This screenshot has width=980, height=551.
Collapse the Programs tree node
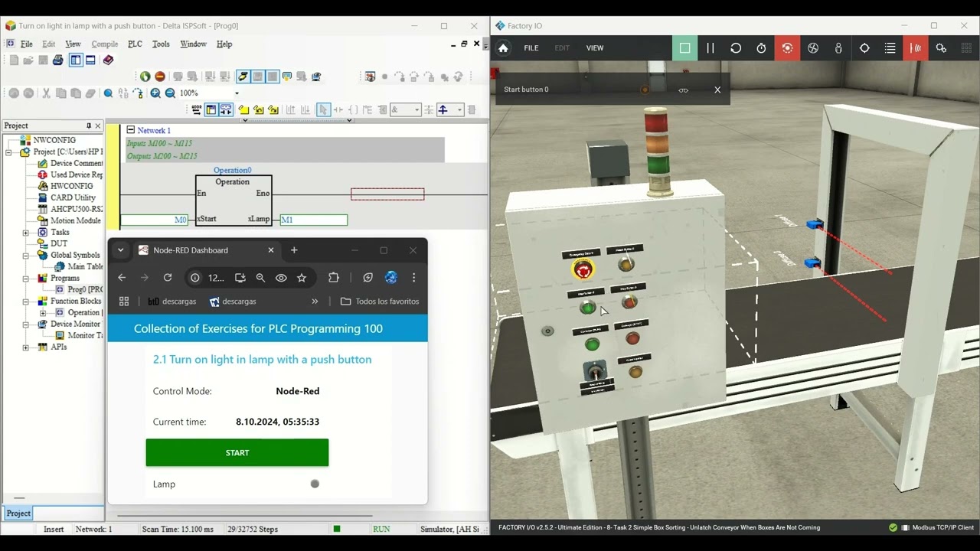[25, 278]
